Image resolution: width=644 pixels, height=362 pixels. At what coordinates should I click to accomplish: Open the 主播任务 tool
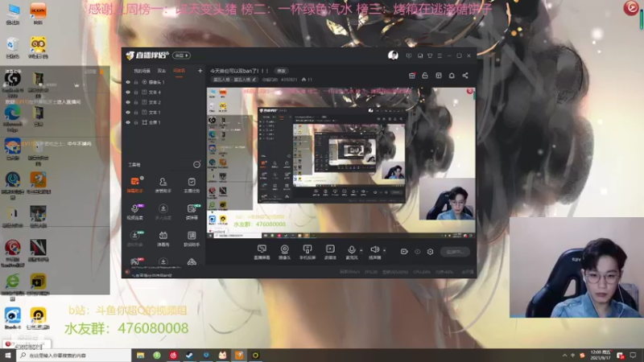[x=192, y=185]
